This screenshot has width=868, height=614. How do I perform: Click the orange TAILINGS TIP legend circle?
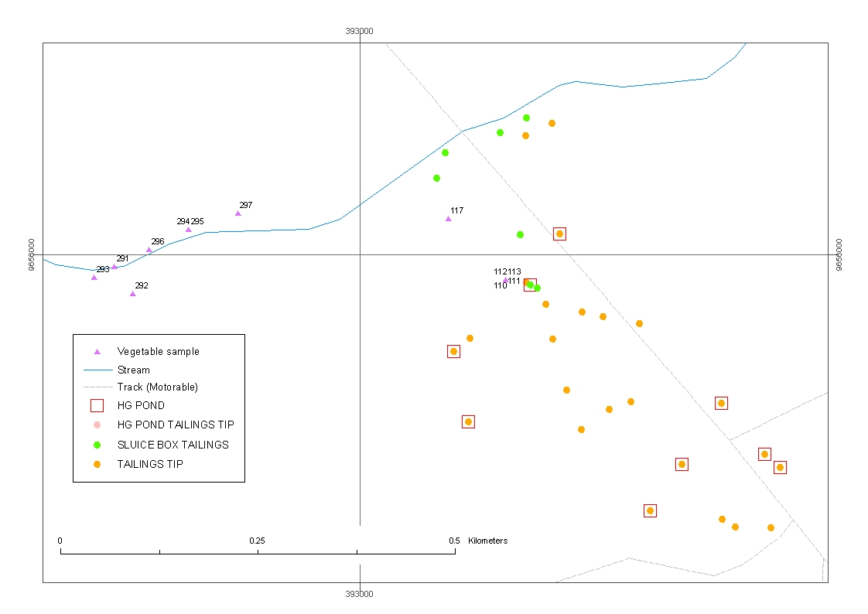pos(97,464)
